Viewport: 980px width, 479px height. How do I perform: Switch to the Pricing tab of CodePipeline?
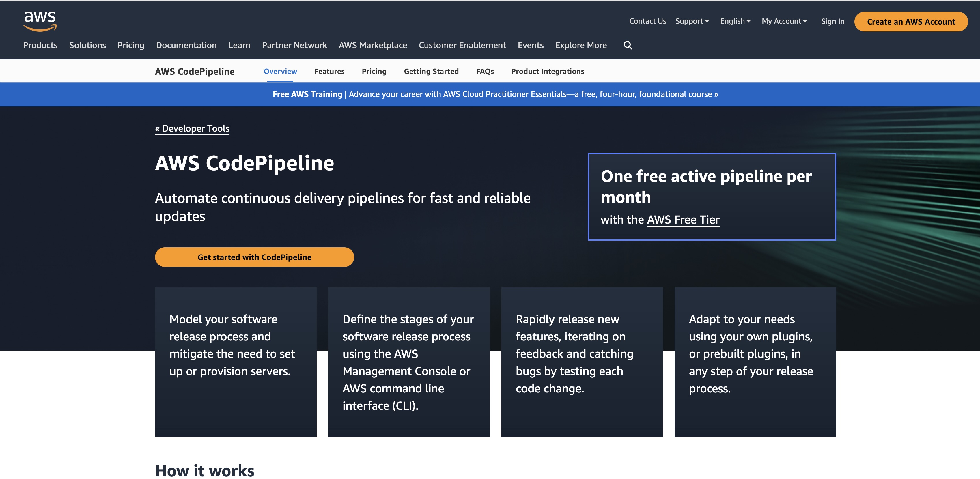tap(374, 71)
